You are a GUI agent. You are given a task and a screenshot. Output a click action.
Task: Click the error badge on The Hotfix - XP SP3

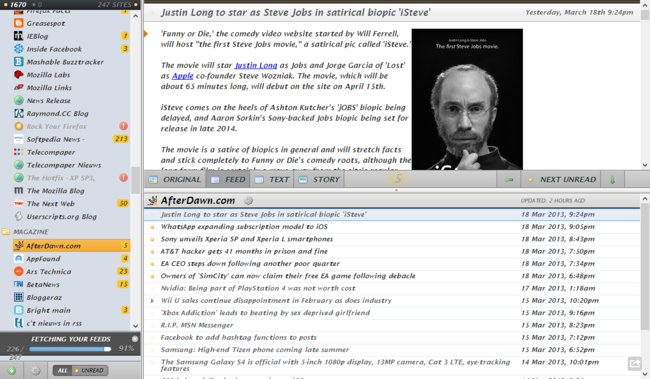tap(124, 178)
